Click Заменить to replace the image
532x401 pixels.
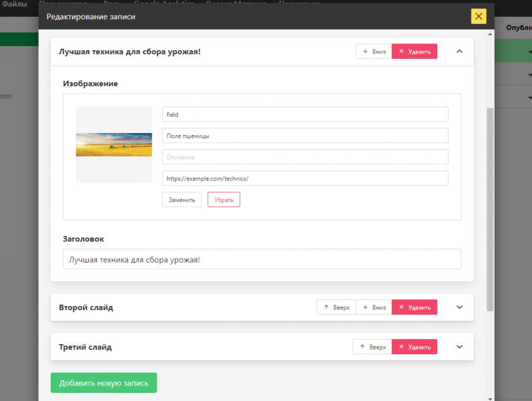(182, 200)
